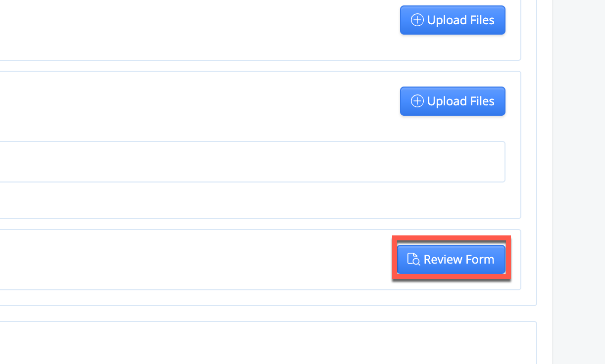This screenshot has height=364, width=605.
Task: Click the plus icon on the top Upload Files button
Action: point(417,20)
